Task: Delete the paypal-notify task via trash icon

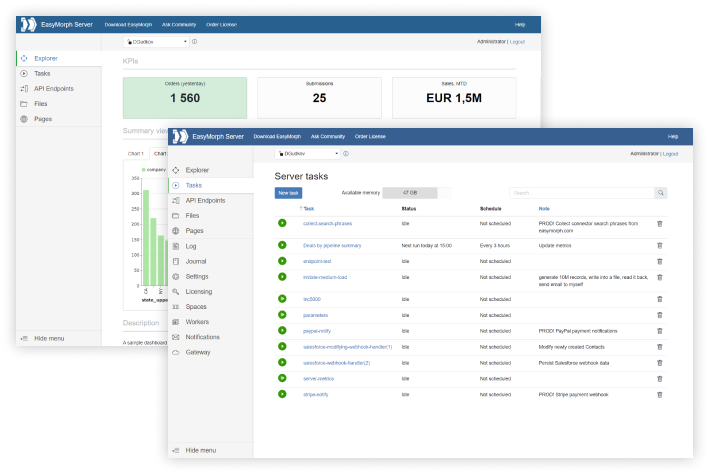Action: (660, 331)
